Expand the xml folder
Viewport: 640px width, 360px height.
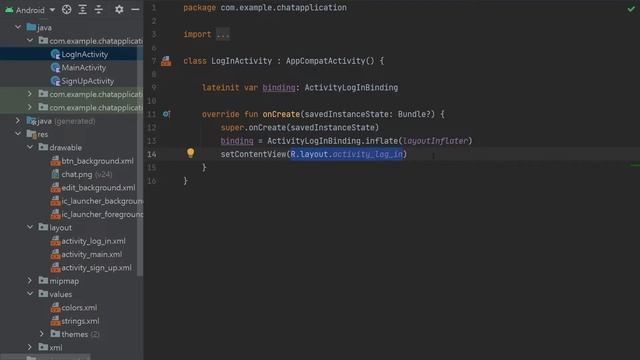pyautogui.click(x=30, y=347)
